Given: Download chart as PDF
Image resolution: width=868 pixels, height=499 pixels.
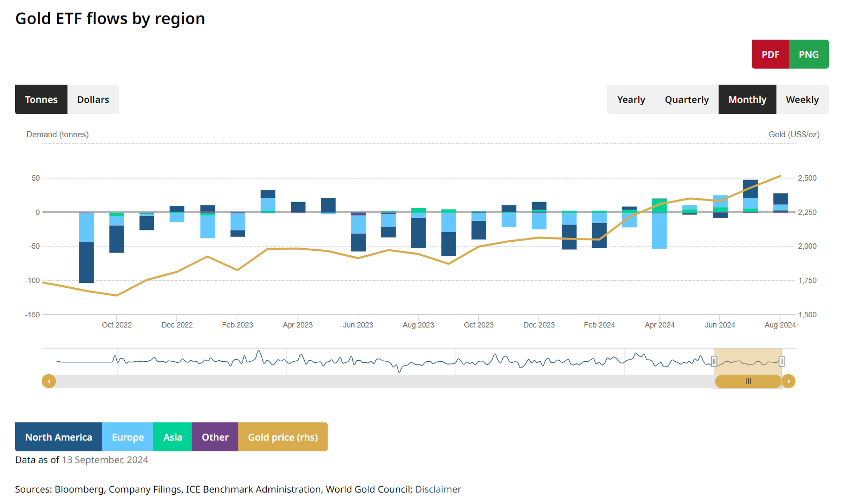Looking at the screenshot, I should (x=770, y=54).
